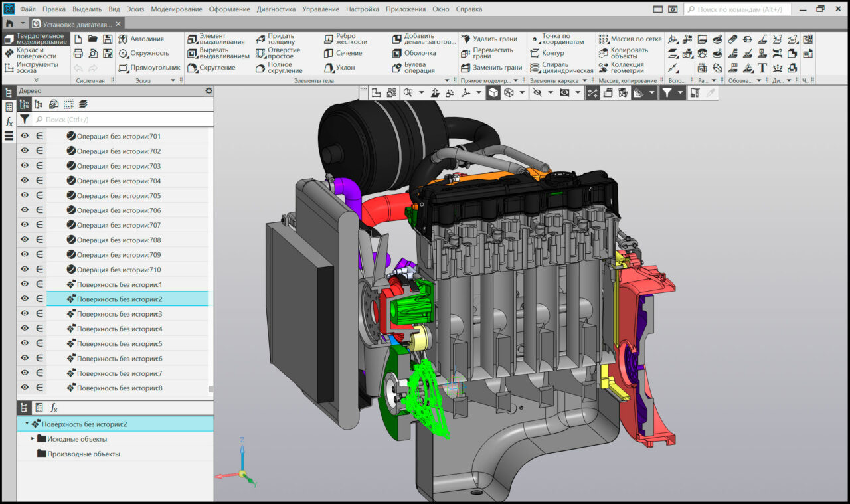The width and height of the screenshot is (850, 504).
Task: Open the Диагностика menu
Action: tap(276, 9)
